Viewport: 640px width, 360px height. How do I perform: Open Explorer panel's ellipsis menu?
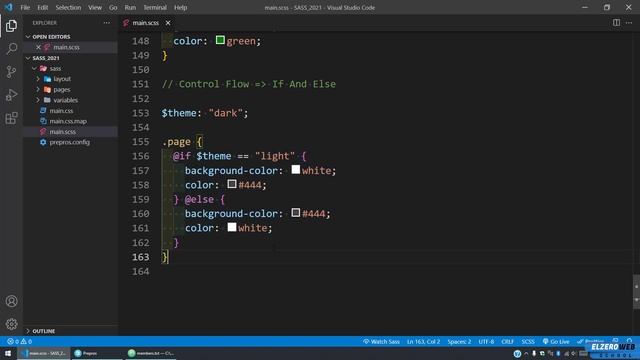(107, 23)
